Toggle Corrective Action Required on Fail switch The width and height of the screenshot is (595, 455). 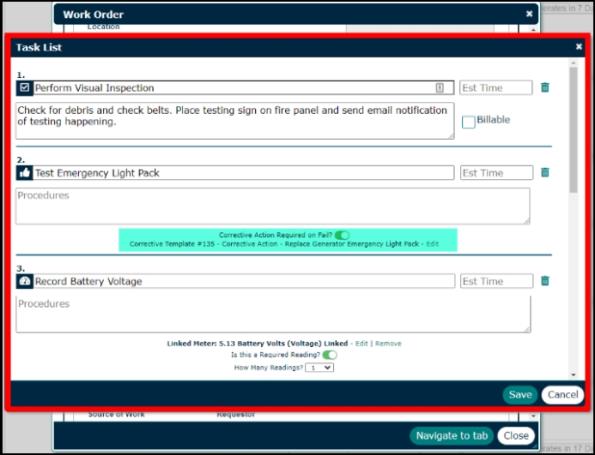342,235
